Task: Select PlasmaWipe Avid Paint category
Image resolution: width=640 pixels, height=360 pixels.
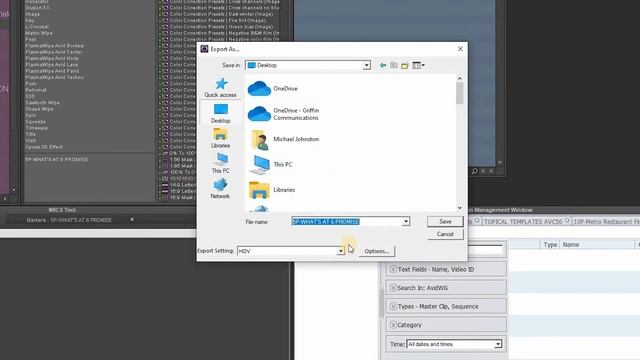Action: [52, 71]
